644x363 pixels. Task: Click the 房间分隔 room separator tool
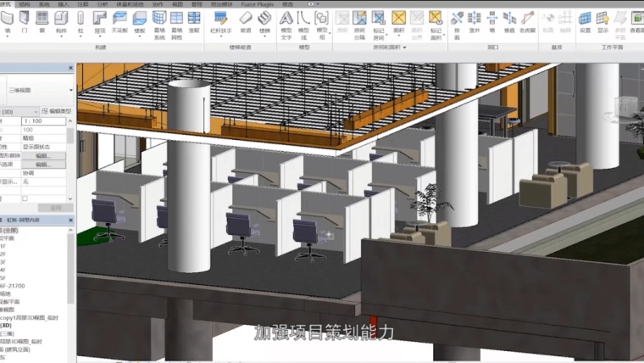[x=359, y=20]
